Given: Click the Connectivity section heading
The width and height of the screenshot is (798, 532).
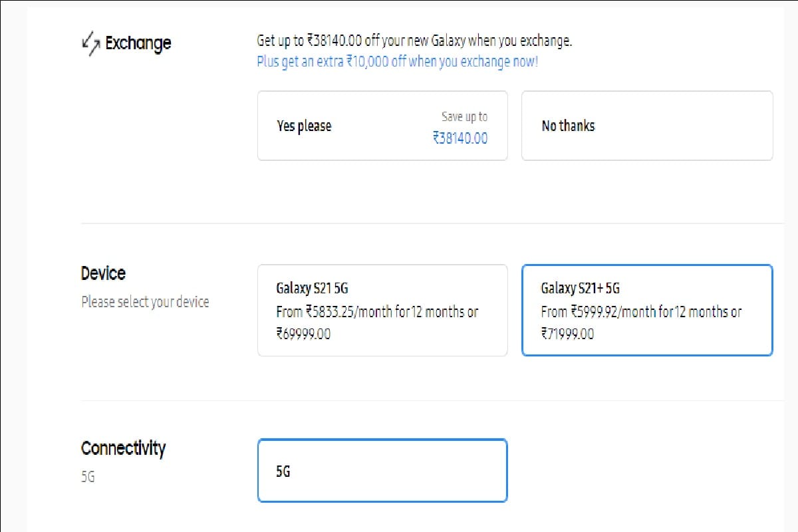Looking at the screenshot, I should [123, 448].
